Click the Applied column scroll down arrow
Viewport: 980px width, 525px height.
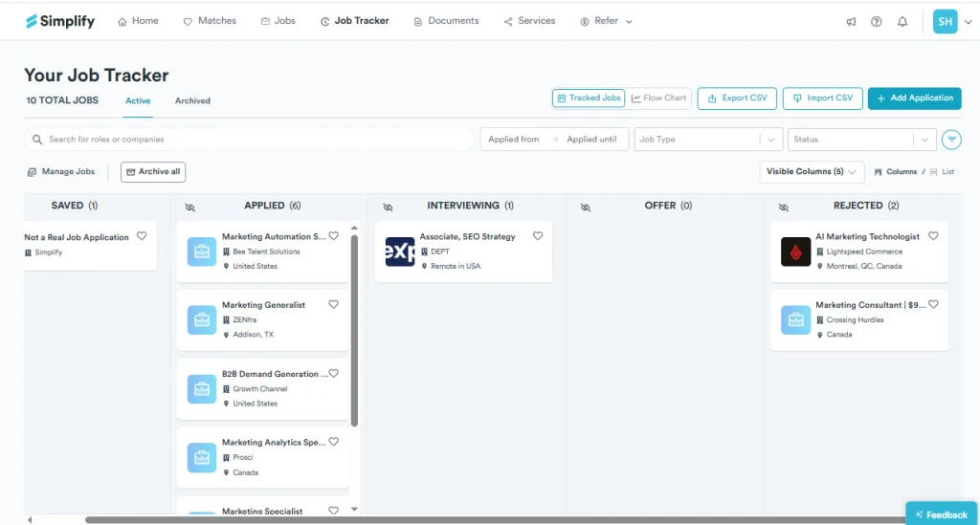[354, 510]
